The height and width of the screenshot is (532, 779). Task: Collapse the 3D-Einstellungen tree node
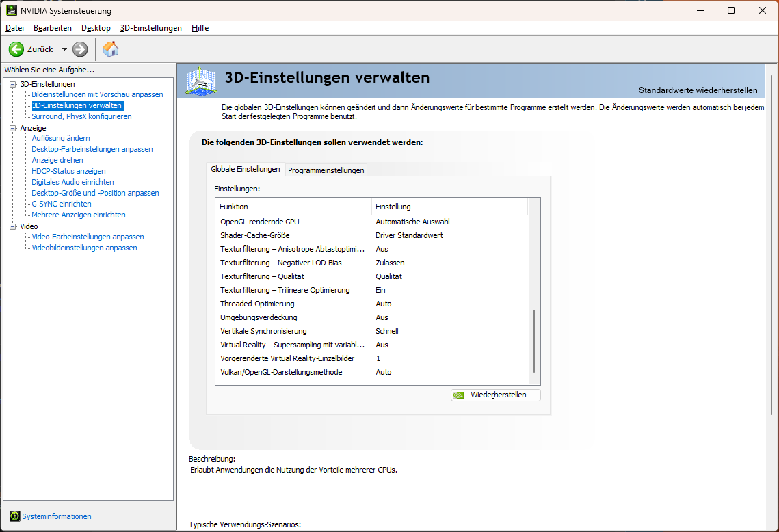tap(13, 84)
